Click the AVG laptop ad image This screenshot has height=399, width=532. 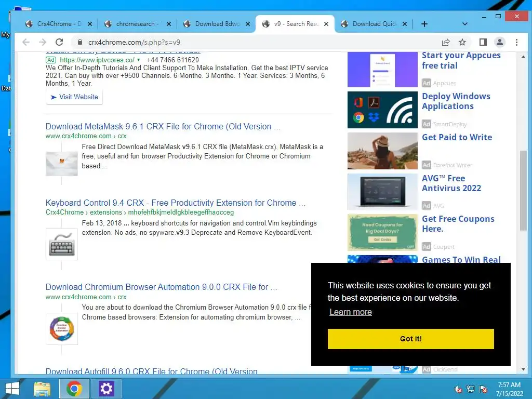click(382, 192)
